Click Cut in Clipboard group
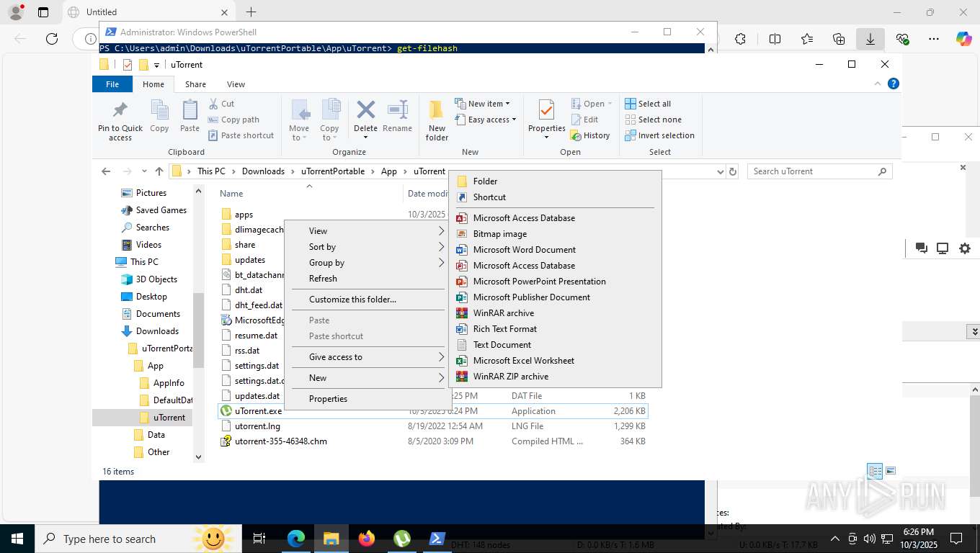The width and height of the screenshot is (980, 553). pos(221,104)
